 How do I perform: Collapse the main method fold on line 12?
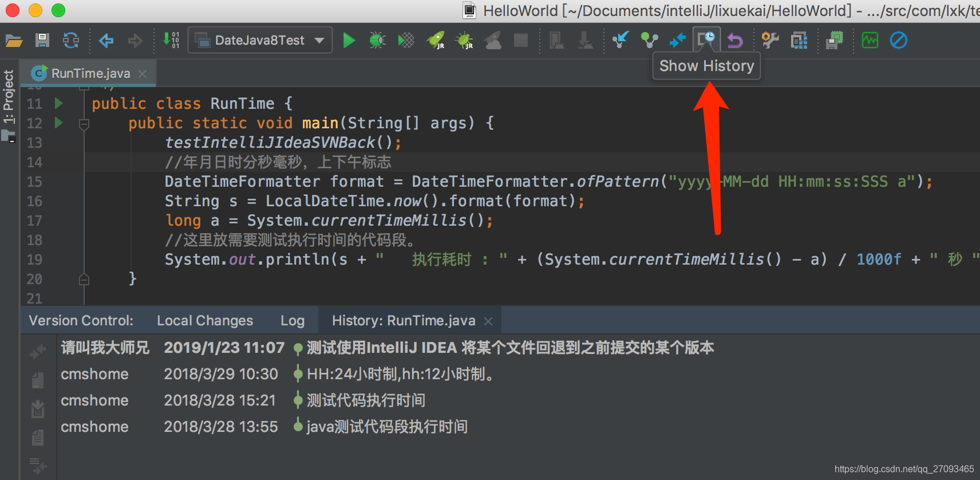(x=84, y=124)
